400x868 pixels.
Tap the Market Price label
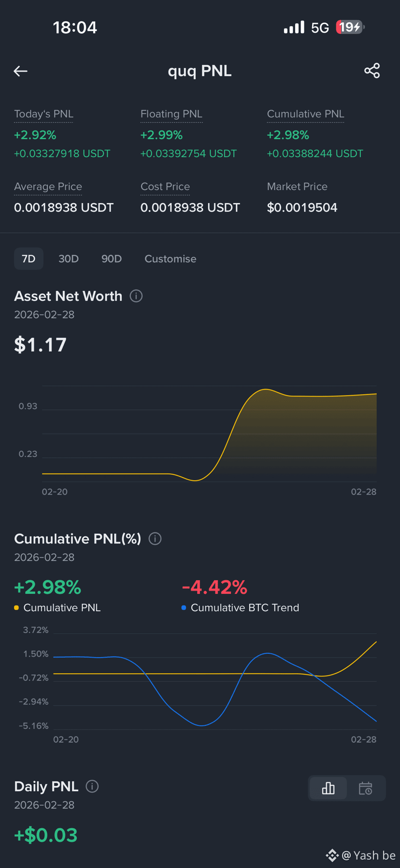tap(297, 187)
